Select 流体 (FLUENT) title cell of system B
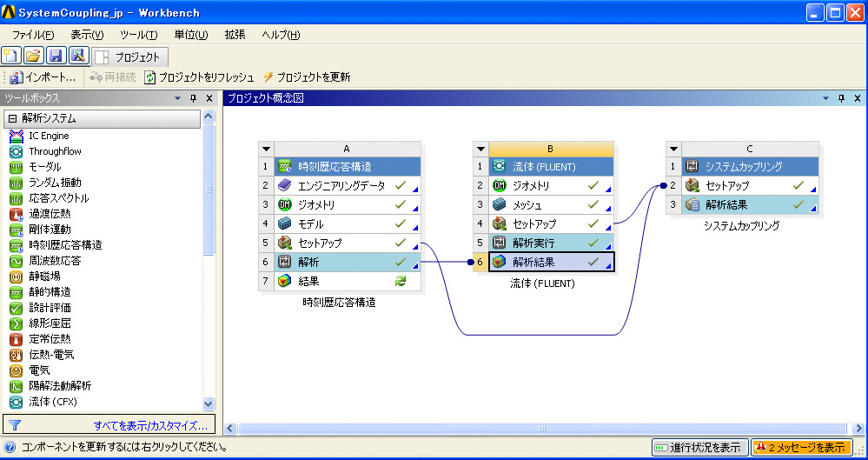 click(x=551, y=166)
